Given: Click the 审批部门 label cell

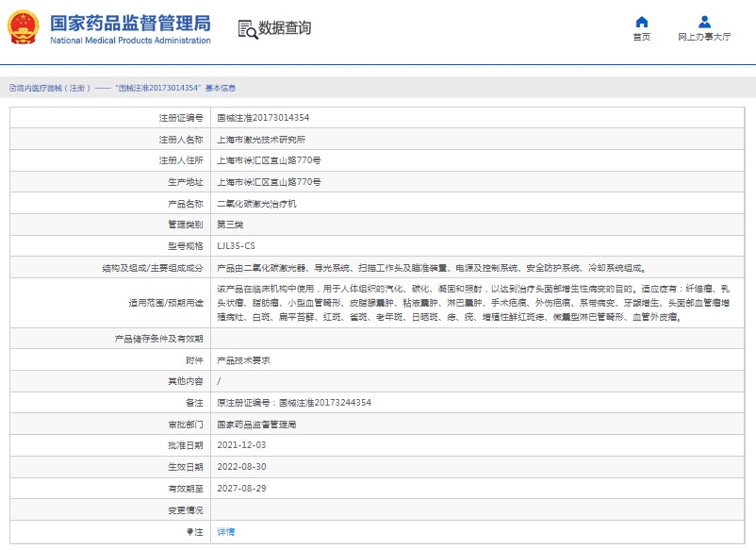Looking at the screenshot, I should click(110, 425).
